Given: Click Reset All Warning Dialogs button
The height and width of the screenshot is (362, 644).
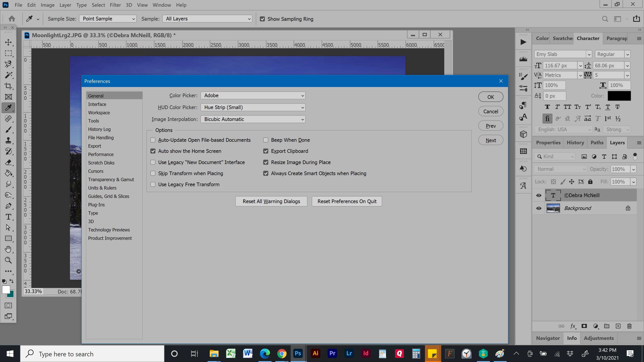Looking at the screenshot, I should 271,201.
